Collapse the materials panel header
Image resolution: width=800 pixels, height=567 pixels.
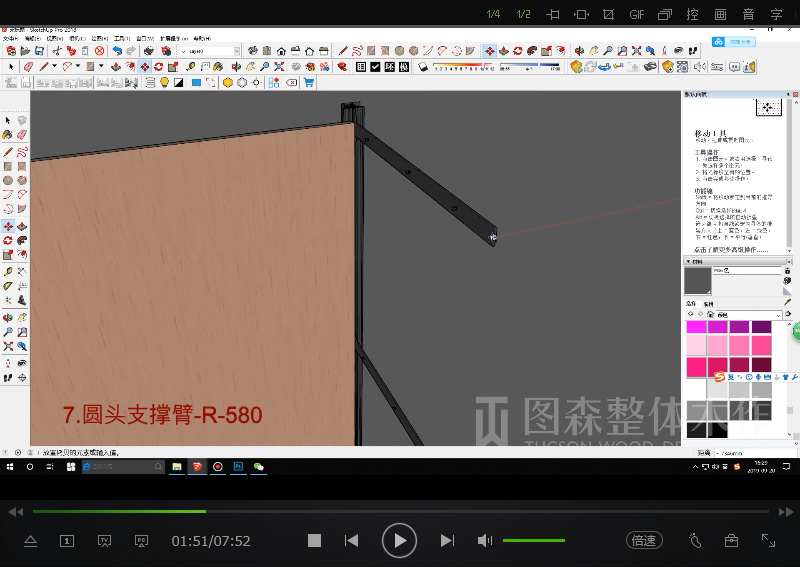click(x=700, y=262)
